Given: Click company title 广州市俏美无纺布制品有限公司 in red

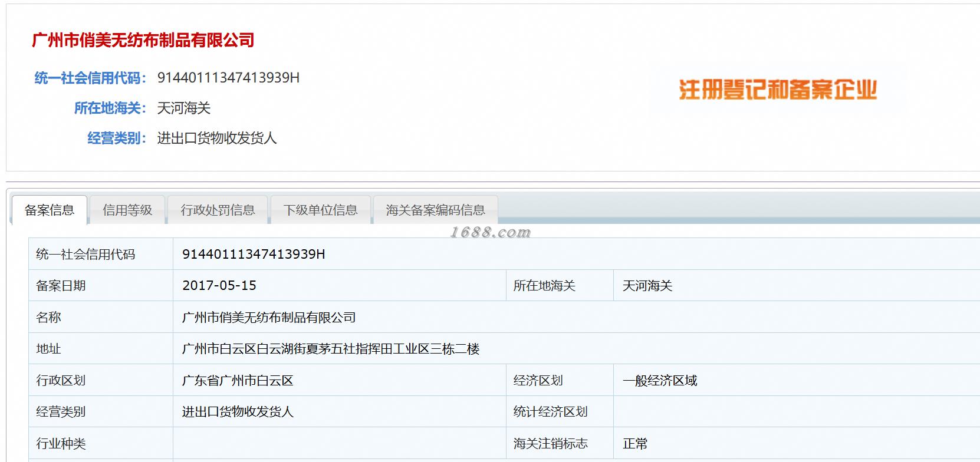Looking at the screenshot, I should click(143, 40).
